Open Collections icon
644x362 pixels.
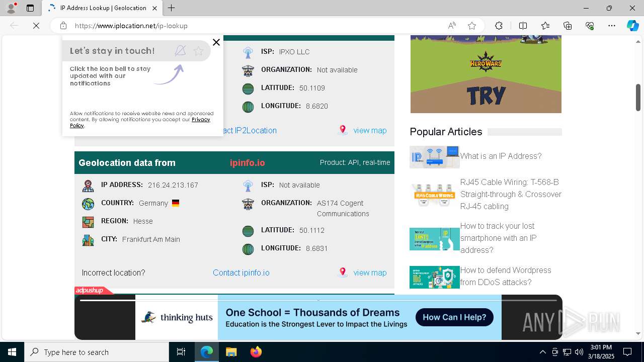pyautogui.click(x=568, y=26)
